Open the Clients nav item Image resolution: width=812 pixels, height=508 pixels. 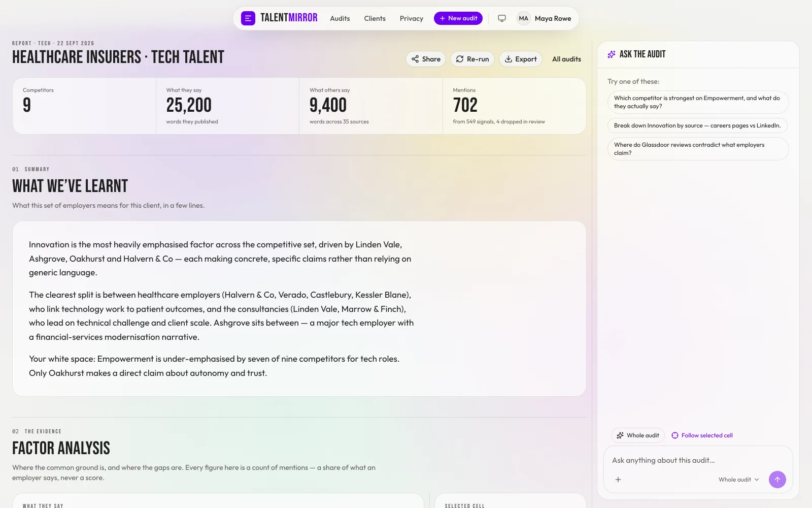375,18
